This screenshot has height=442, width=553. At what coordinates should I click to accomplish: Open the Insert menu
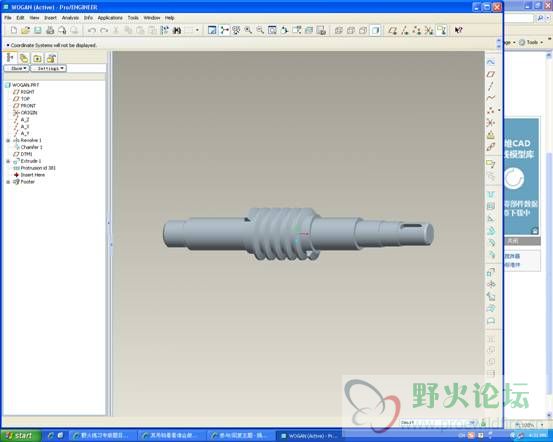[50, 18]
